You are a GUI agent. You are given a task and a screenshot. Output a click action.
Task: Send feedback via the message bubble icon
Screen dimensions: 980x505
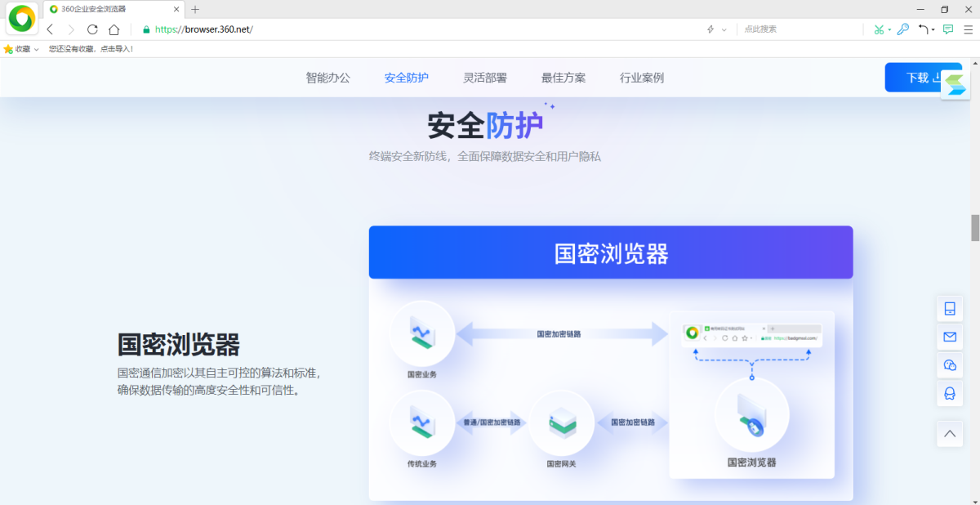[x=947, y=29]
